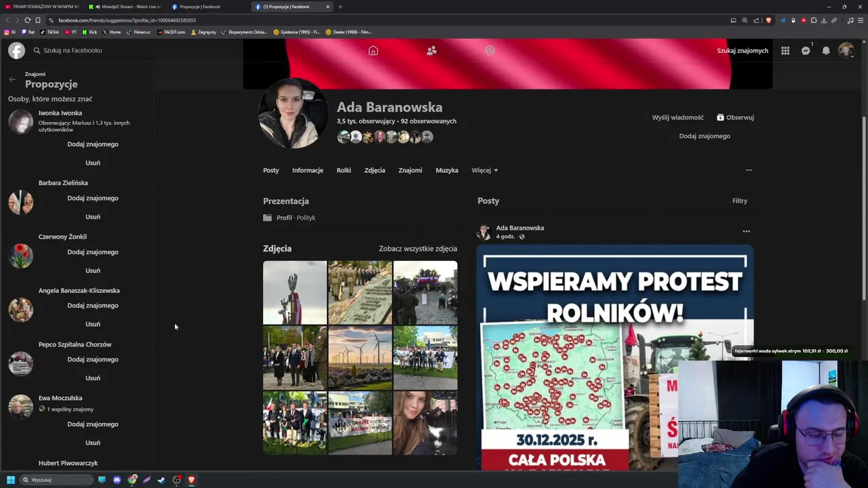Switch to Minedpl2 Stream browser tab
This screenshot has height=488, width=868.
(x=125, y=7)
